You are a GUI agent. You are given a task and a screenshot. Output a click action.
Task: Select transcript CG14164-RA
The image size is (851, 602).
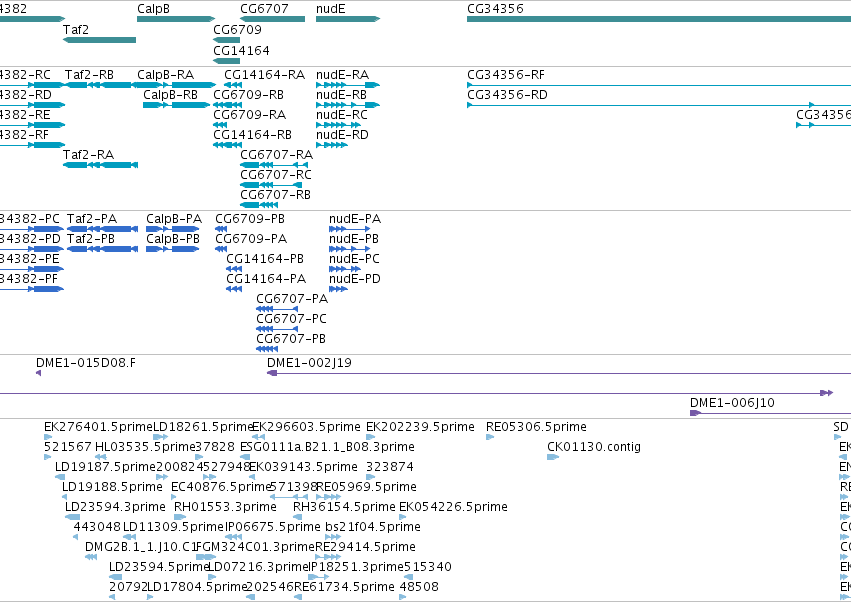(x=233, y=85)
